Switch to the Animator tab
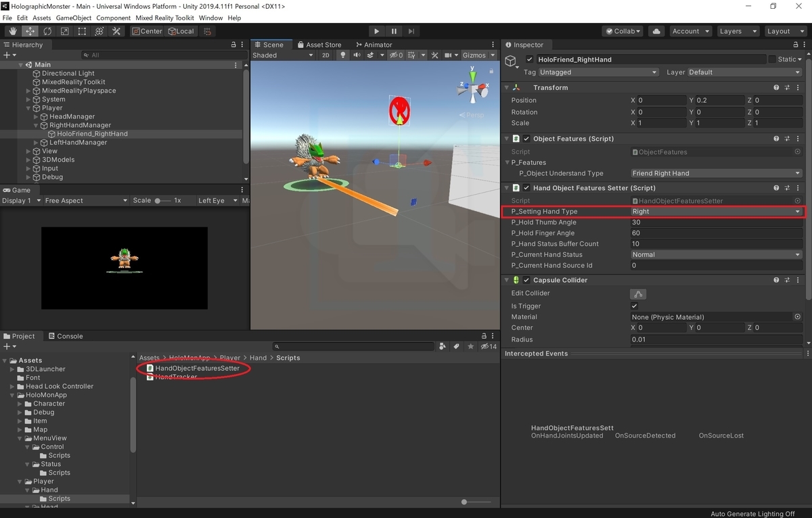 (x=373, y=45)
